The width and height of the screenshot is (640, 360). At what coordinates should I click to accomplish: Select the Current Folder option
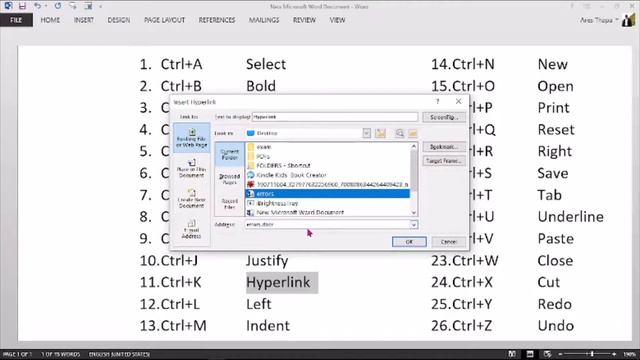(229, 154)
